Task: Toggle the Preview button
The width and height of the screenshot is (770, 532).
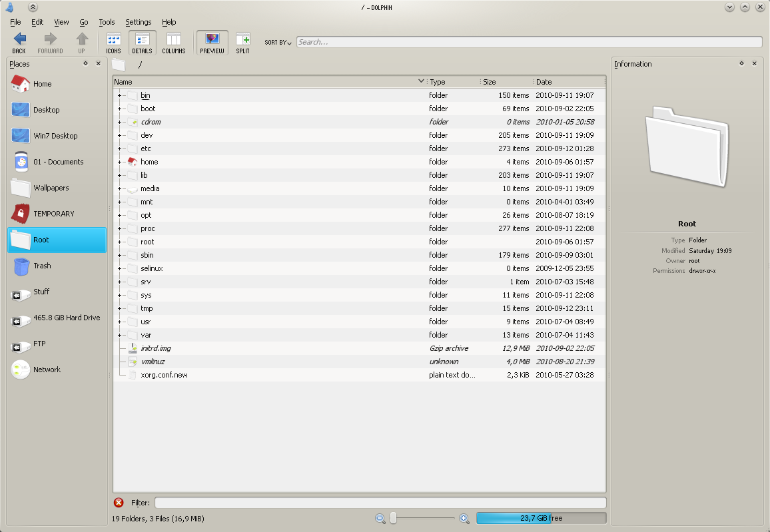Action: (212, 43)
